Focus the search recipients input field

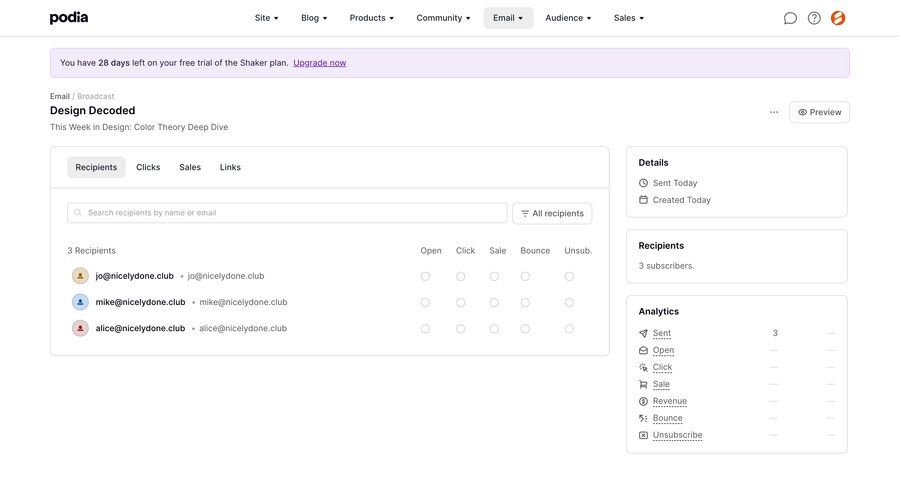click(287, 213)
